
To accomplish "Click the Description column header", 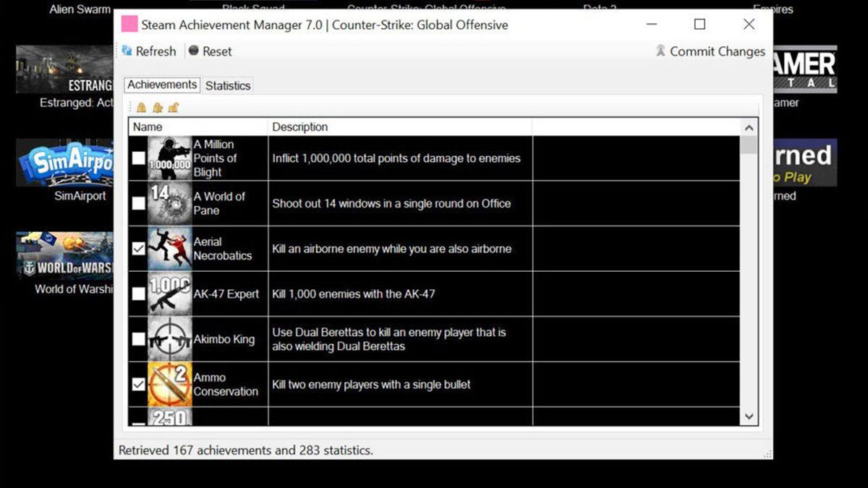I will [x=300, y=127].
